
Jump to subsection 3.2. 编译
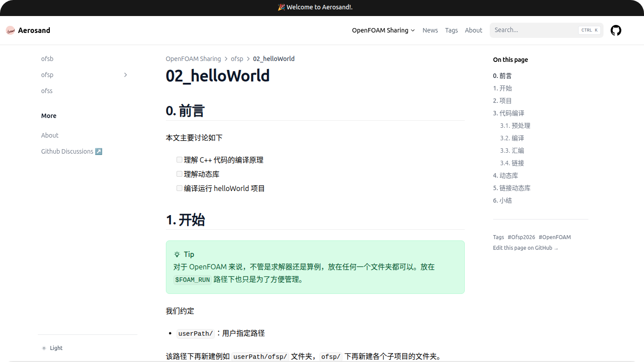(x=512, y=138)
